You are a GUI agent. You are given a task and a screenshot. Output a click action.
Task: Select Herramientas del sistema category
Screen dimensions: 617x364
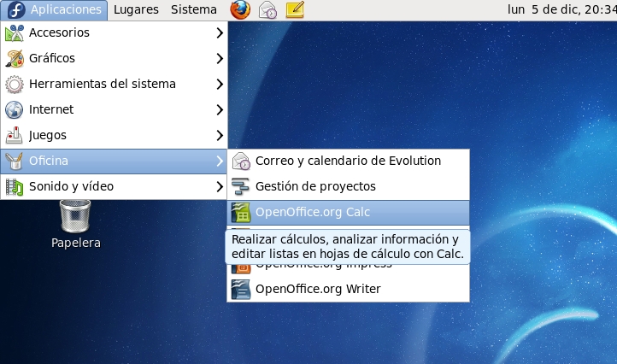[x=115, y=84]
